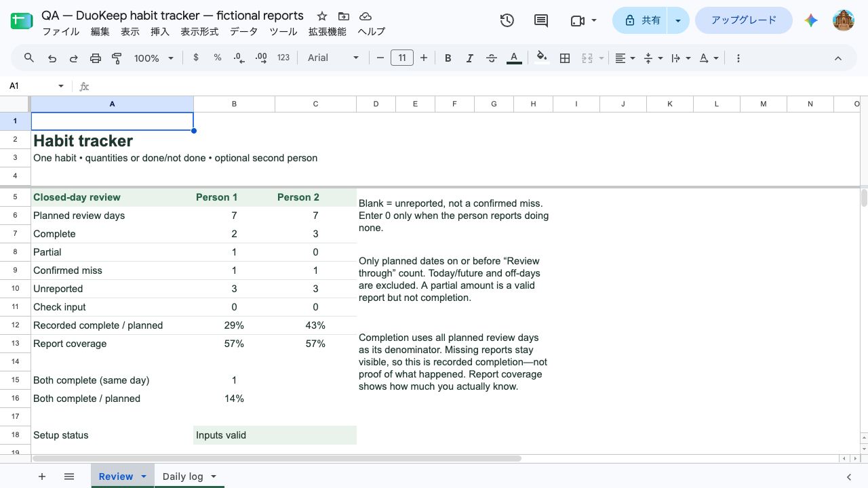Decrease font size with minus button
Screen dimensions: 868x488
coord(380,58)
